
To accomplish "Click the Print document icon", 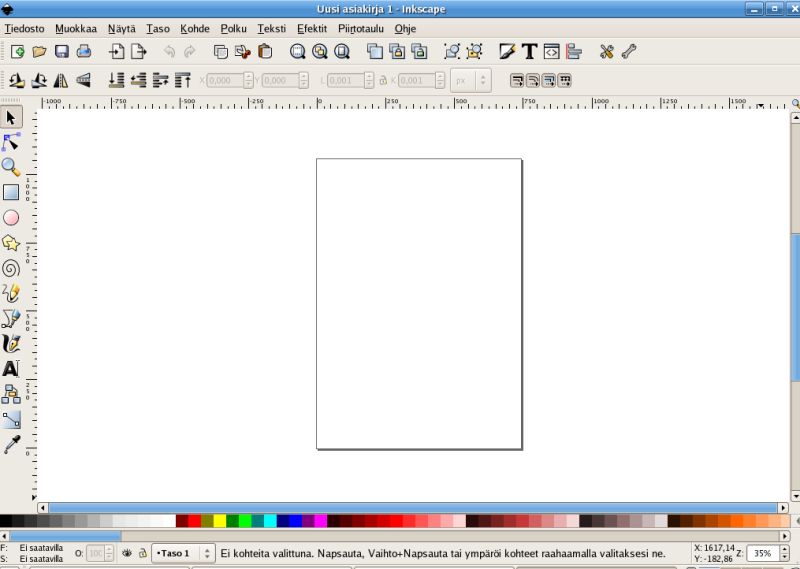I will point(84,51).
